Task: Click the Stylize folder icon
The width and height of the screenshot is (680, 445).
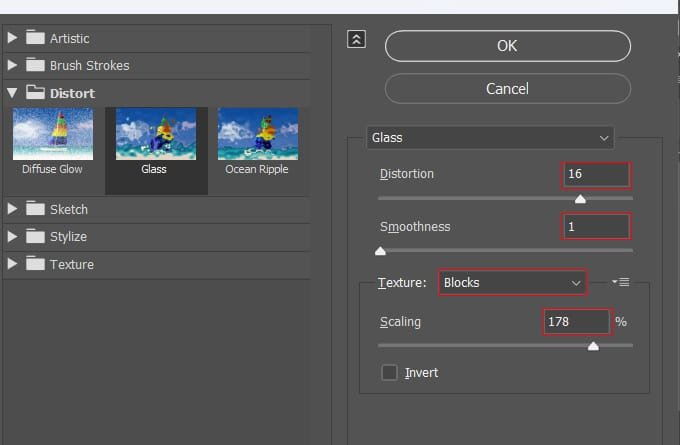Action: 35,236
